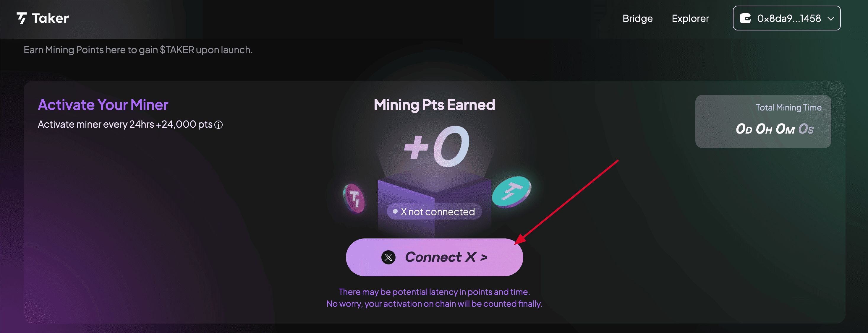Image resolution: width=868 pixels, height=333 pixels.
Task: Go to the Explorer menu item
Action: tap(690, 18)
